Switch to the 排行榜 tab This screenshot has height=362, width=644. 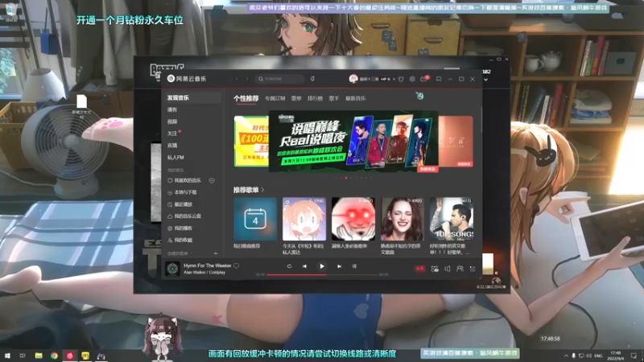[315, 98]
